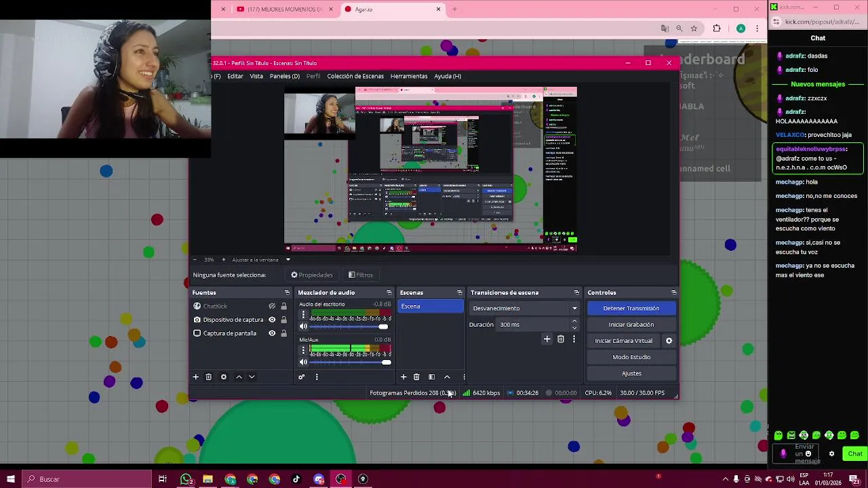Open Vista menu in OBS
This screenshot has height=488, width=868.
(256, 77)
